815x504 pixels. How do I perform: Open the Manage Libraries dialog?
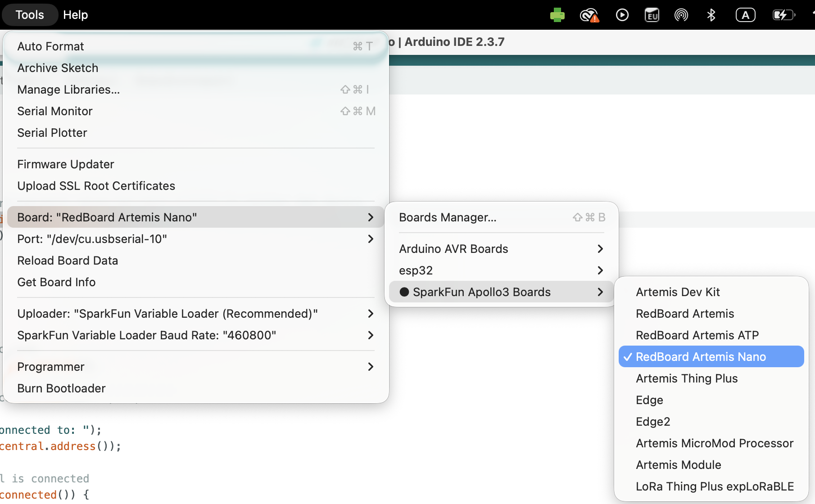68,90
